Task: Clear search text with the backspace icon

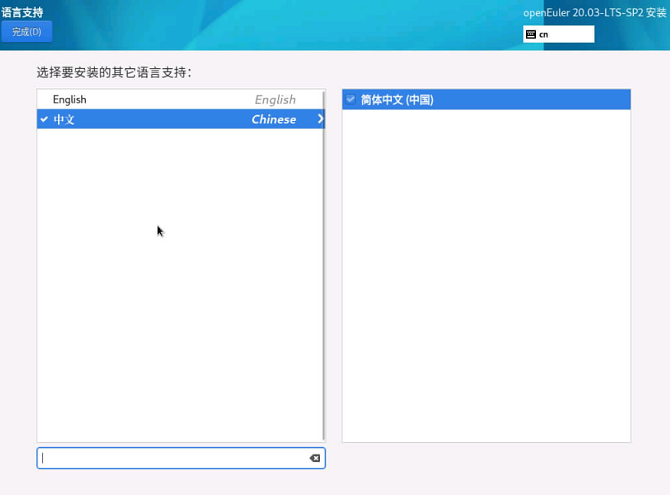Action: point(314,458)
